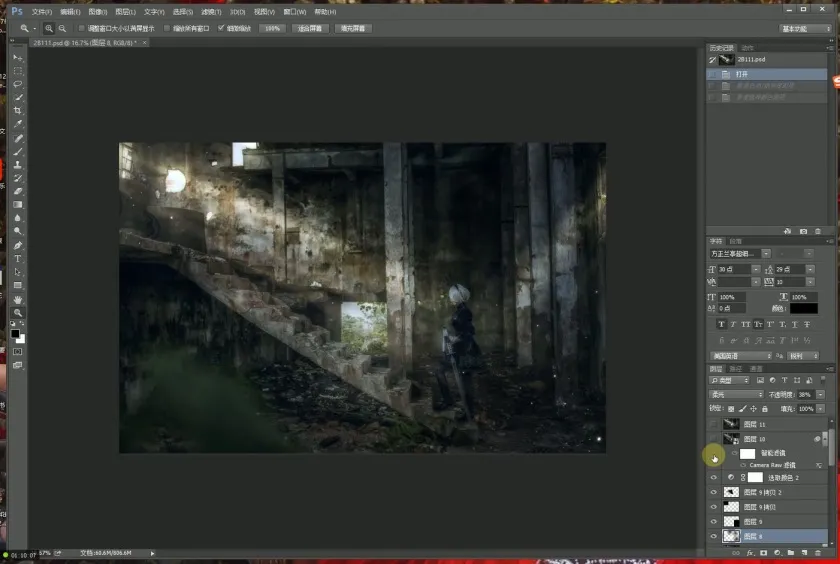Image resolution: width=840 pixels, height=564 pixels.
Task: Click the zoom in magnifier icon
Action: click(x=49, y=29)
